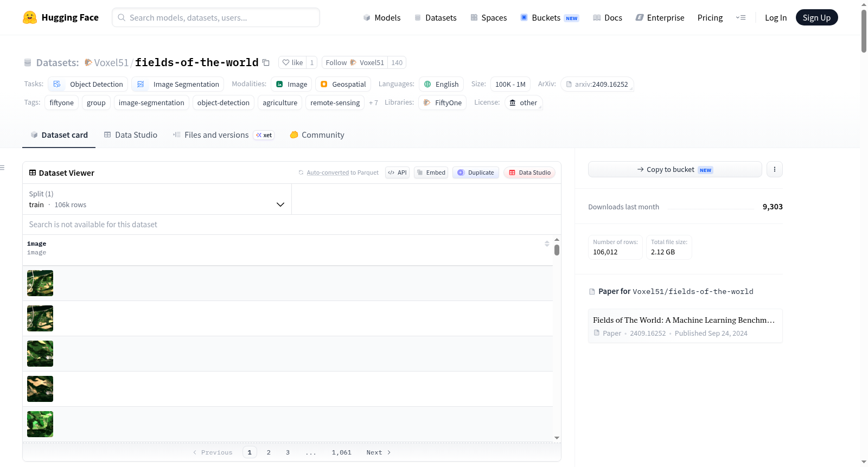Click the object-detection tag
Screen dimensions: 868x467
coord(224,103)
